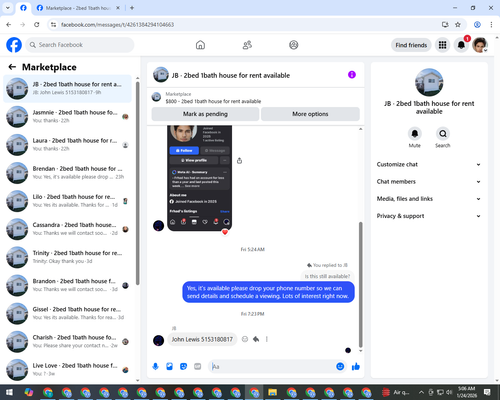
Task: Open Live Love conversation in list
Action: [x=67, y=369]
